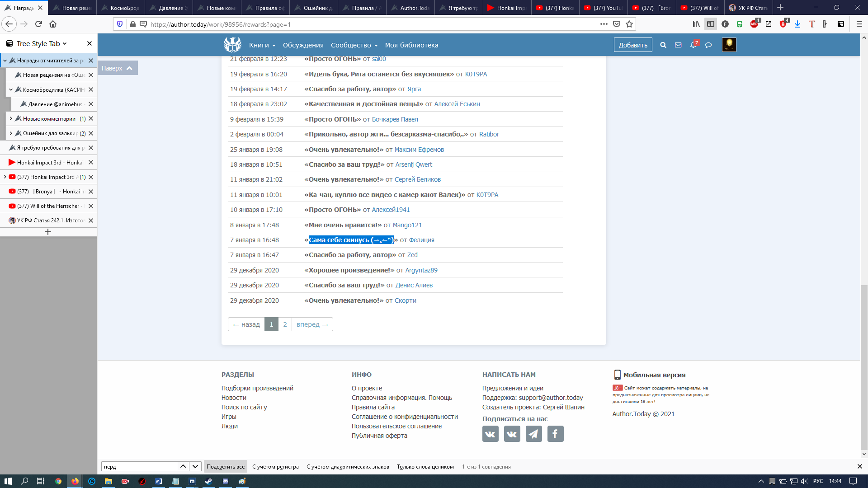Screen dimensions: 868x488
Task: Open the messages envelope icon
Action: click(678, 45)
